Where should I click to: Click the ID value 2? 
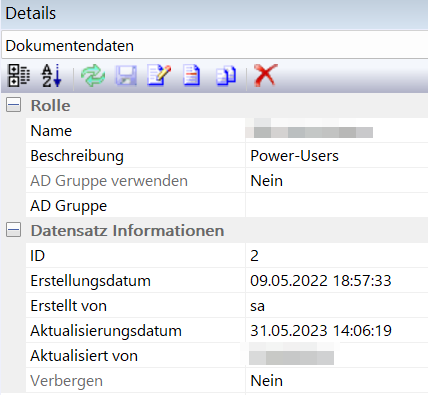click(254, 256)
